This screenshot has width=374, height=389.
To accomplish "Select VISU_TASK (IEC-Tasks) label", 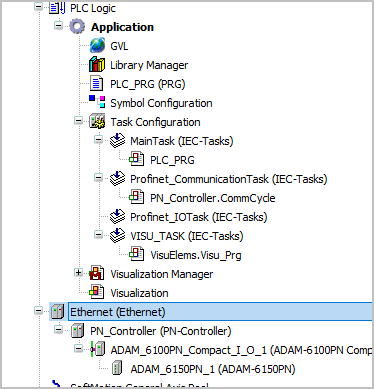I will (187, 236).
